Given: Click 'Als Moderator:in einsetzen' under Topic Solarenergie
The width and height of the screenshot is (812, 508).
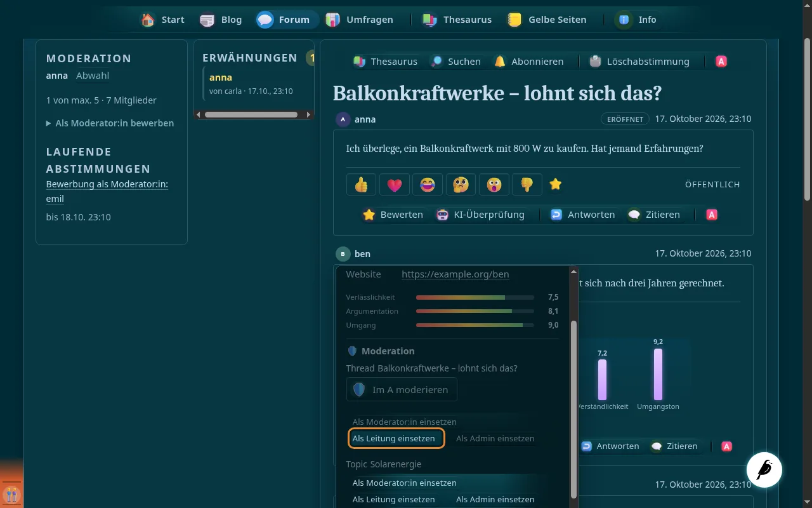Looking at the screenshot, I should pos(405,483).
